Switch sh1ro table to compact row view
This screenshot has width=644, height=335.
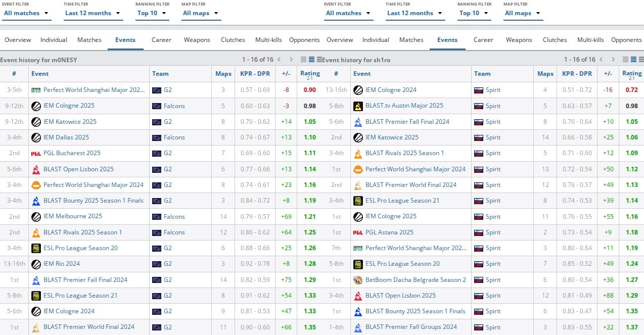click(x=626, y=60)
